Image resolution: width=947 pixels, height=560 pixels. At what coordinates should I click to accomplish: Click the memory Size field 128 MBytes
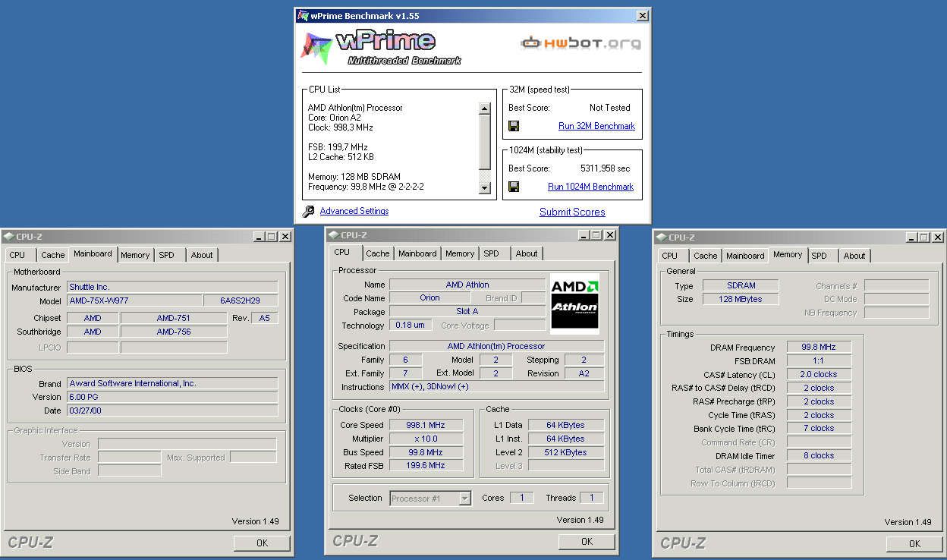(741, 299)
